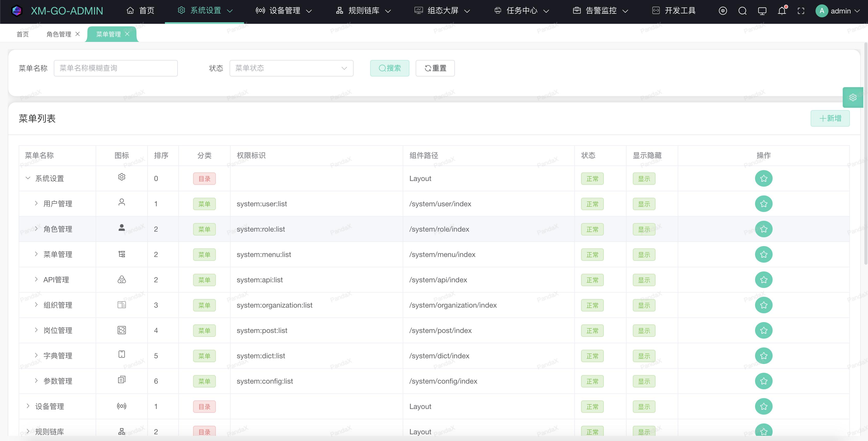Screen dimensions: 868x441
Task: Open the 告警监控 top menu
Action: pos(600,11)
